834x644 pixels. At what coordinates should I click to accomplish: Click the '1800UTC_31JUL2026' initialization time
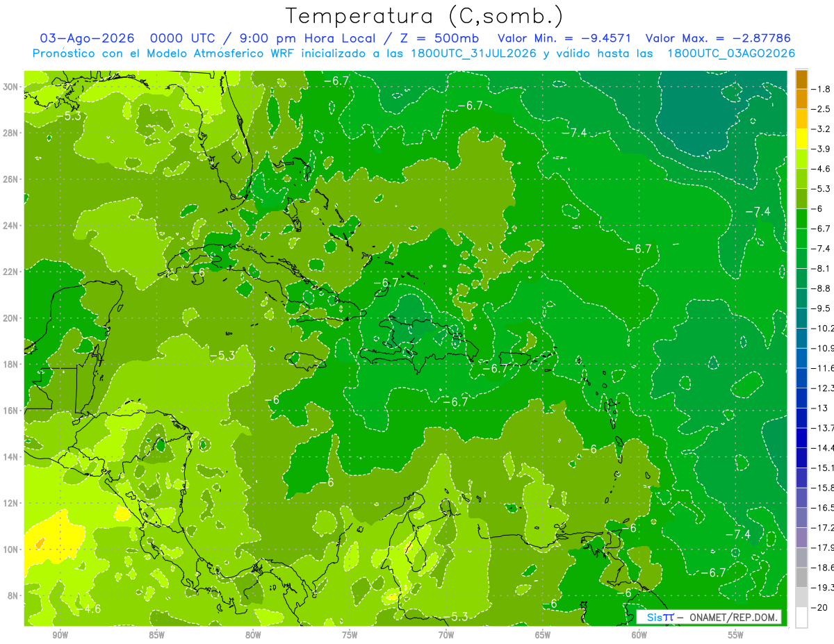pos(472,53)
